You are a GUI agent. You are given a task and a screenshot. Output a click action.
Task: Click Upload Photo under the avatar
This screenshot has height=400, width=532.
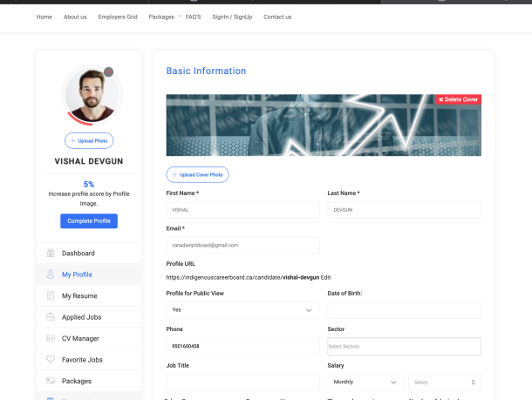[89, 140]
